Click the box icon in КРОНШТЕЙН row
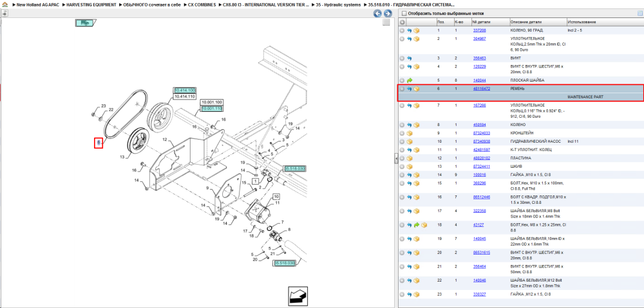 pos(410,133)
